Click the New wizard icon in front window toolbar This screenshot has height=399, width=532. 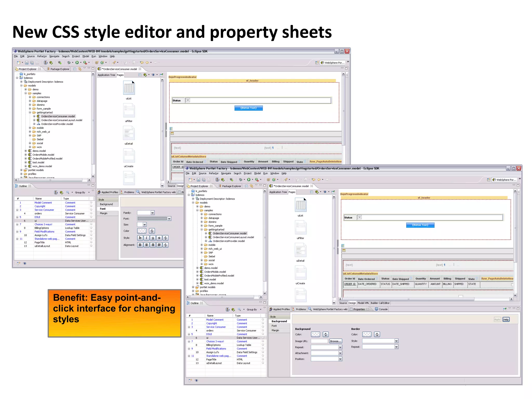(190, 180)
